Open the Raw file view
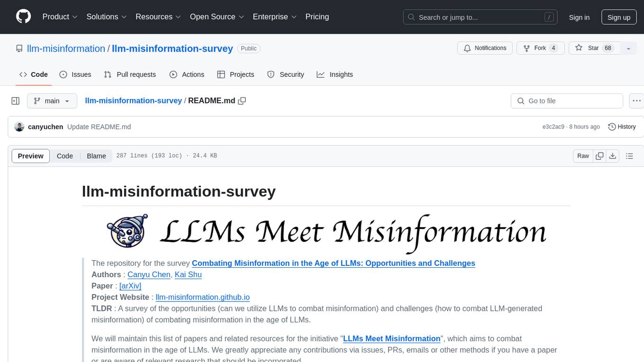The width and height of the screenshot is (644, 362). [583, 156]
